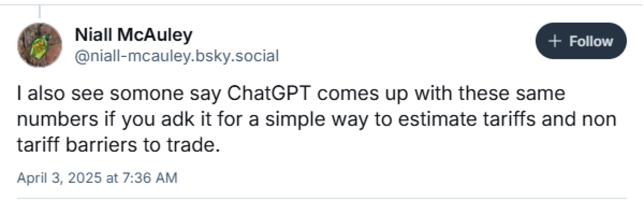Click the 7:36 AM time text
Screen dimensions: 644x200
pyautogui.click(x=150, y=178)
